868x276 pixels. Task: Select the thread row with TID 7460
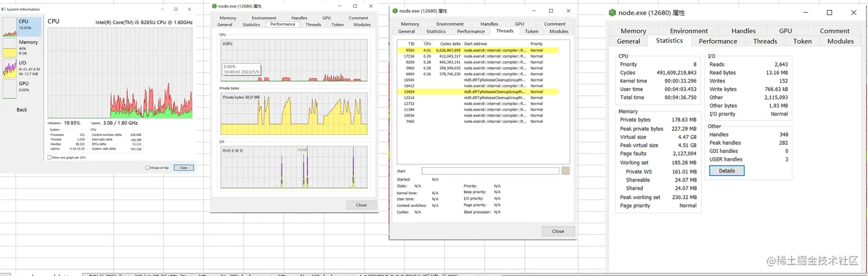[478, 121]
